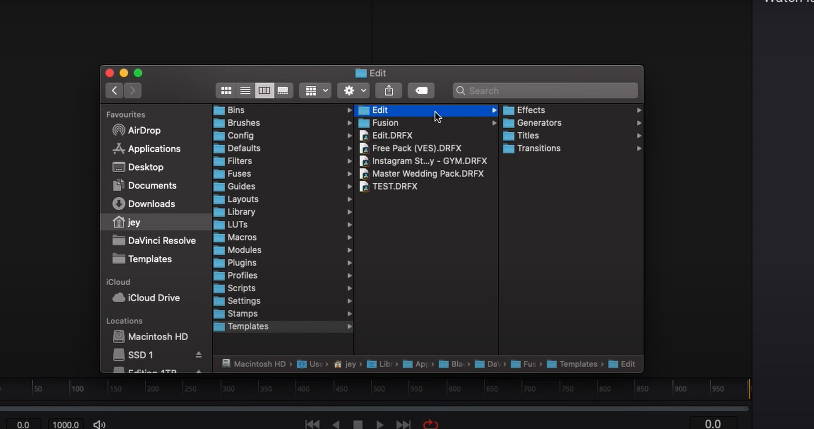The image size is (814, 429).
Task: Expand the Scripts folder arrow
Action: pos(349,288)
